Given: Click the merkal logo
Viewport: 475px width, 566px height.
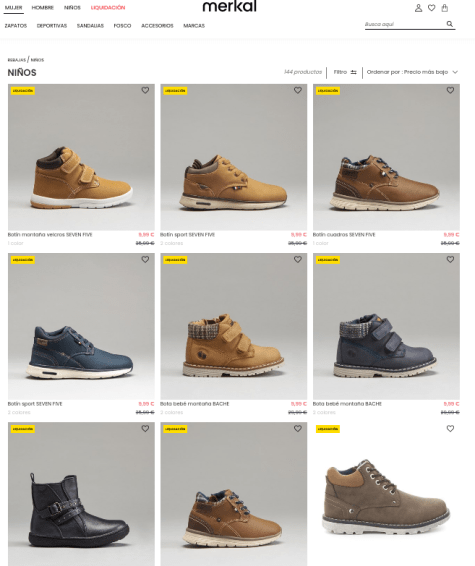Looking at the screenshot, I should point(230,6).
